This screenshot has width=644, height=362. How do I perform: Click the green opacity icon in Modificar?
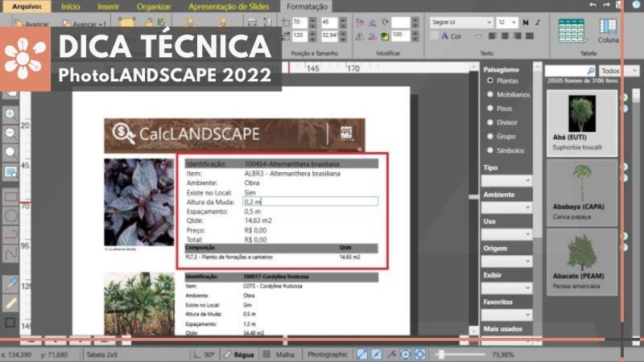385,36
